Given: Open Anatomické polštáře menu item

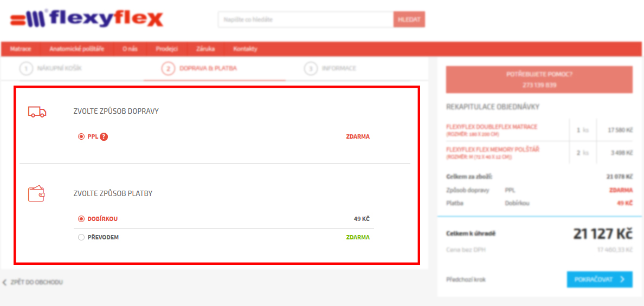Looking at the screenshot, I should click(76, 49).
